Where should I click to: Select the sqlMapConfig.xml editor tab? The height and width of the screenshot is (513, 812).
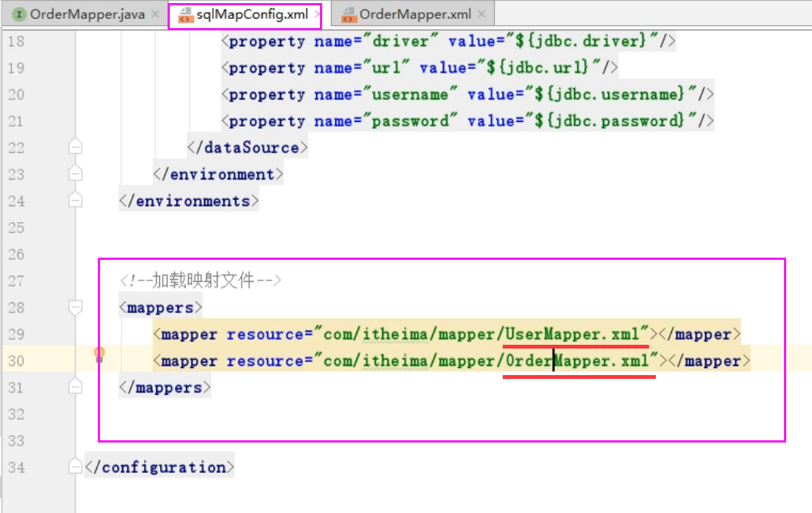click(x=245, y=15)
